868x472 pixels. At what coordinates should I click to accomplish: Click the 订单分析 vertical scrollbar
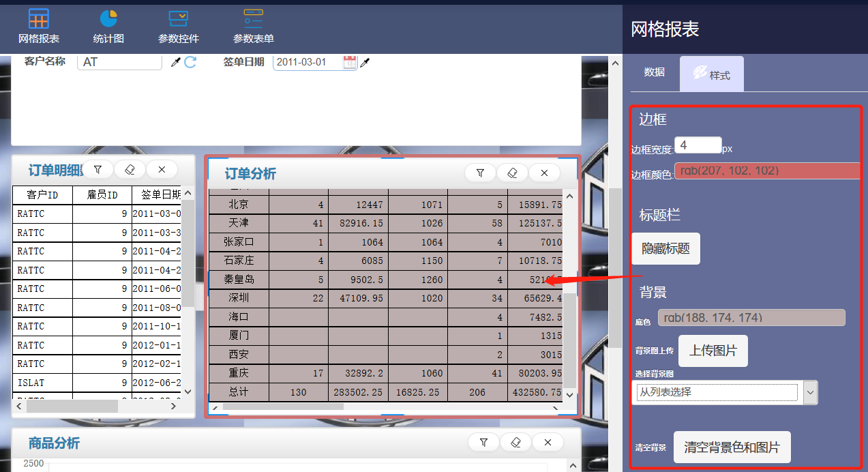(x=570, y=341)
